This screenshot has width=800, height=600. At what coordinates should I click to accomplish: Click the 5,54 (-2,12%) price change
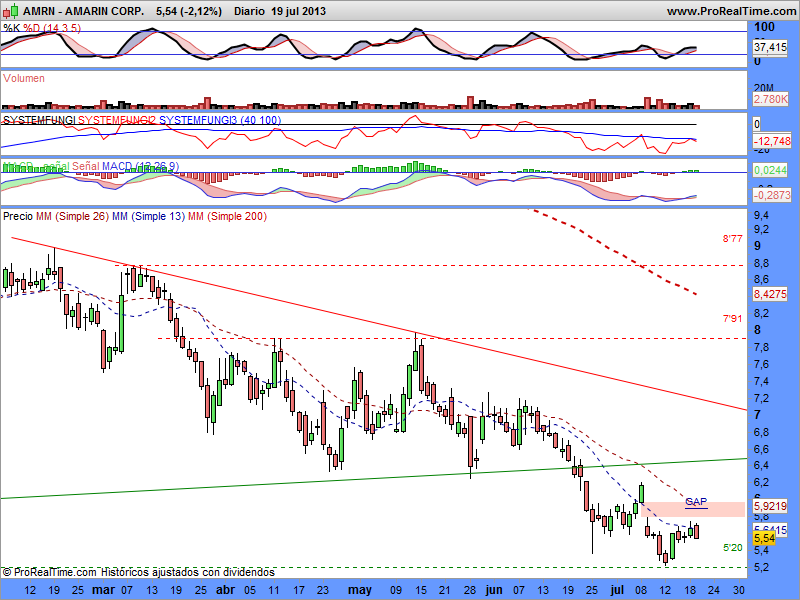point(188,11)
